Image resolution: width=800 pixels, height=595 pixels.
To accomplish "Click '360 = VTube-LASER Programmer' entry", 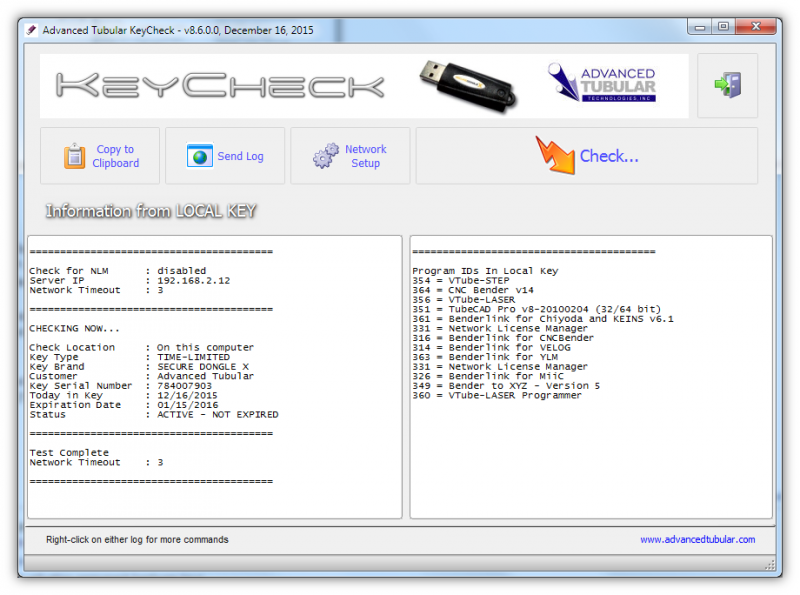I will click(x=497, y=395).
